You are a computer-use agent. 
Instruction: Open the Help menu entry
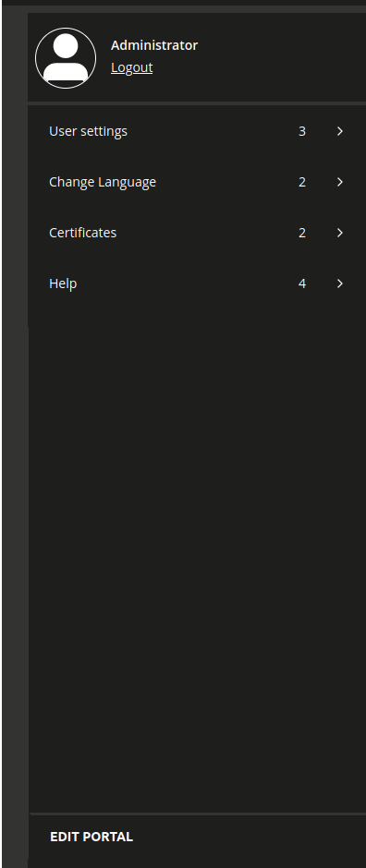pos(197,283)
